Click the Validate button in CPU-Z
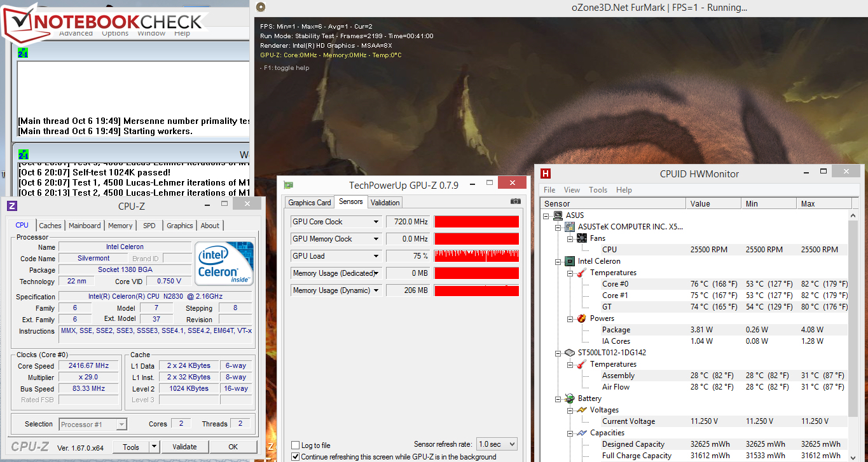 pos(184,447)
